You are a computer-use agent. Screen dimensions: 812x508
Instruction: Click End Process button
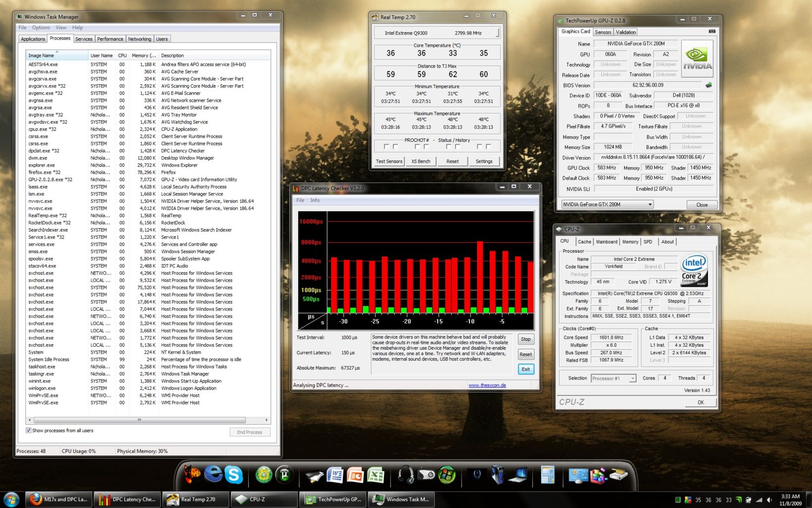pos(250,432)
